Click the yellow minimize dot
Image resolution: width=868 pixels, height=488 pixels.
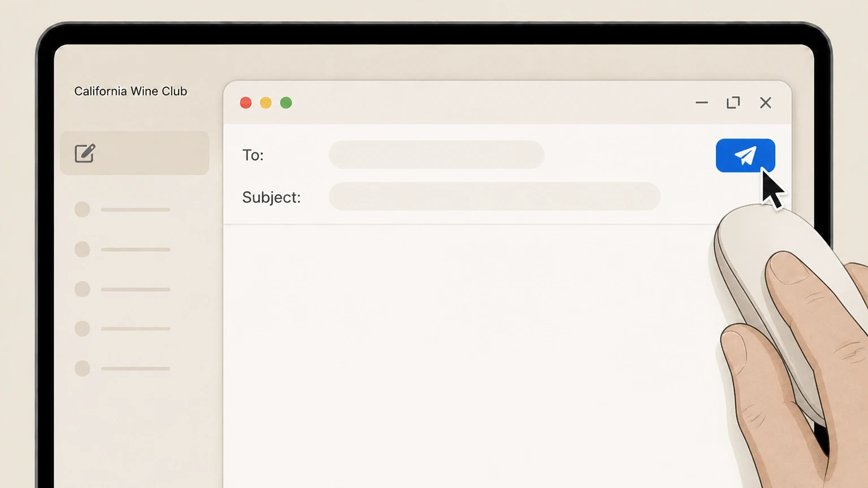266,103
